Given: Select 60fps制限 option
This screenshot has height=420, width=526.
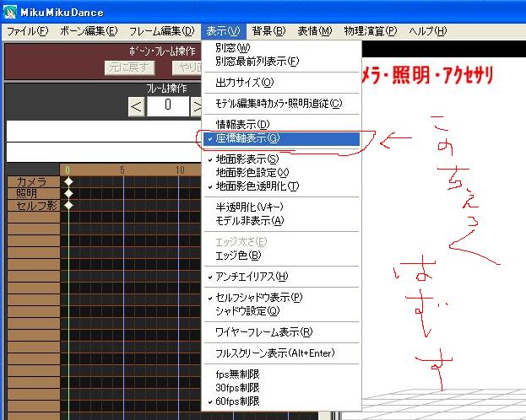Looking at the screenshot, I should [x=282, y=401].
